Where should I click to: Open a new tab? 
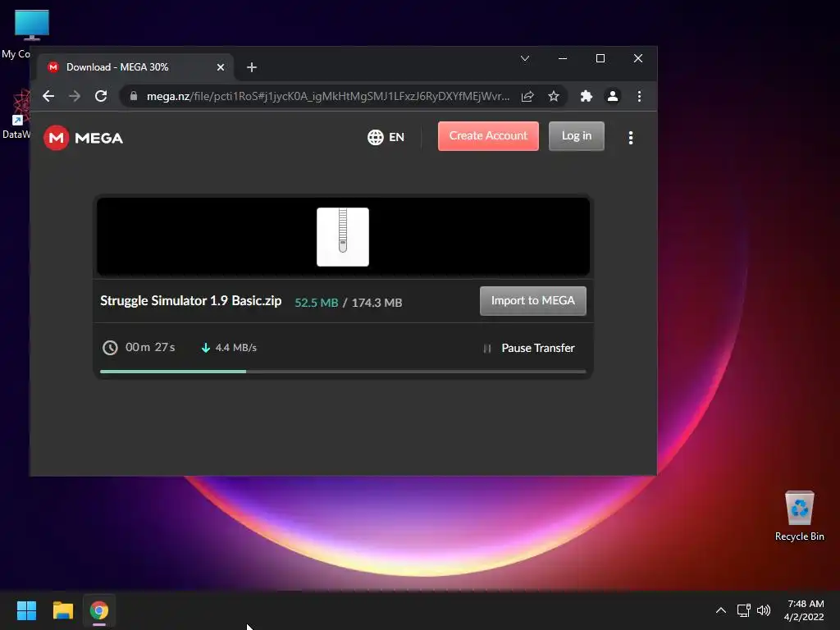(x=252, y=67)
